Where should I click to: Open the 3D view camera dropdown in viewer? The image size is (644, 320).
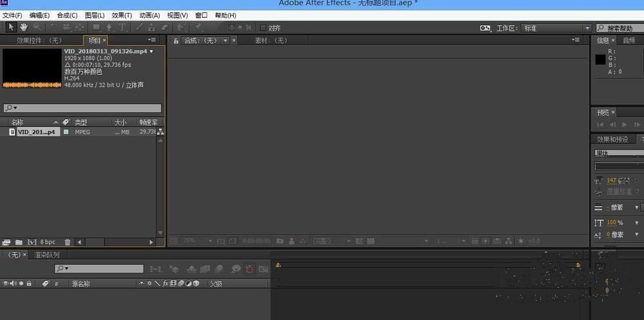[x=404, y=241]
